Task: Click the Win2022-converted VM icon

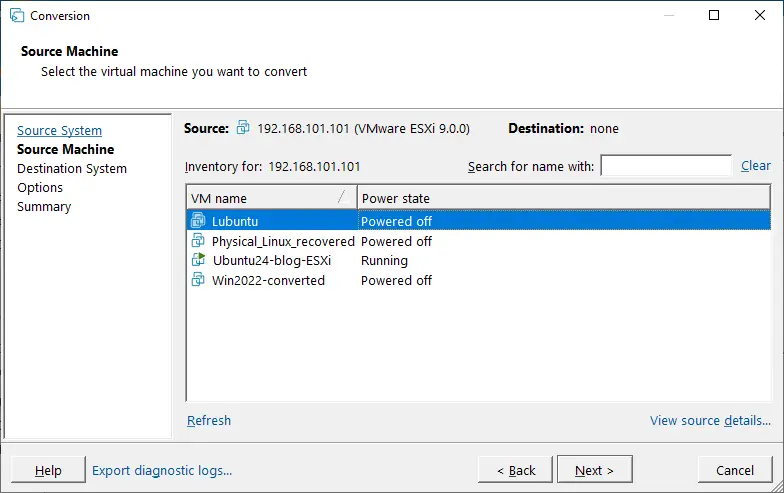Action: pos(198,280)
